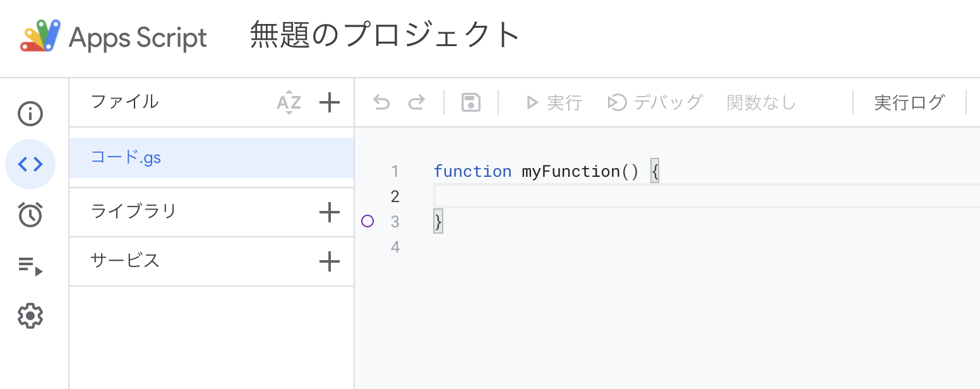Image resolution: width=980 pixels, height=389 pixels.
Task: Open the 実行ログ execution log
Action: coord(909,102)
